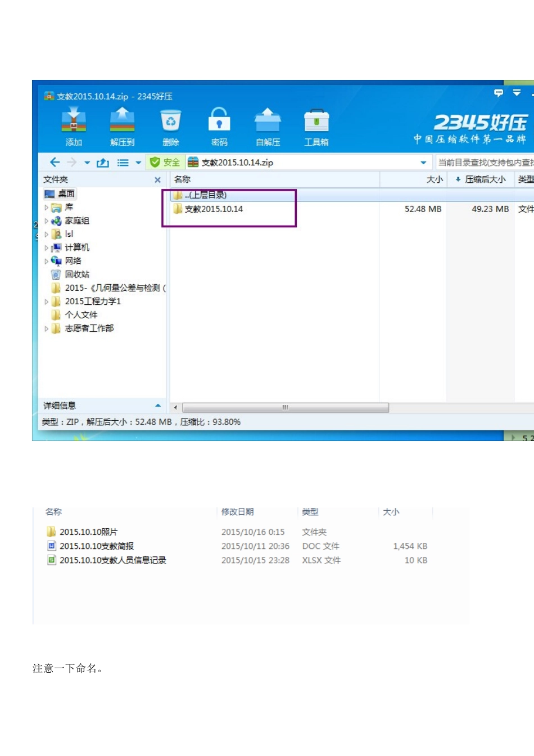The image size is (534, 756).
Task: Expand the 库 tree node
Action: point(46,208)
